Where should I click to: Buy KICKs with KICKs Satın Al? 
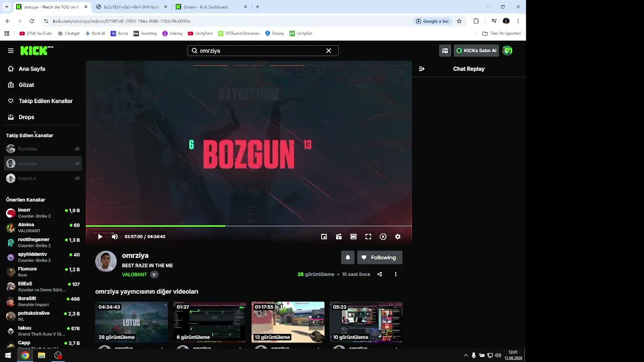click(x=476, y=51)
